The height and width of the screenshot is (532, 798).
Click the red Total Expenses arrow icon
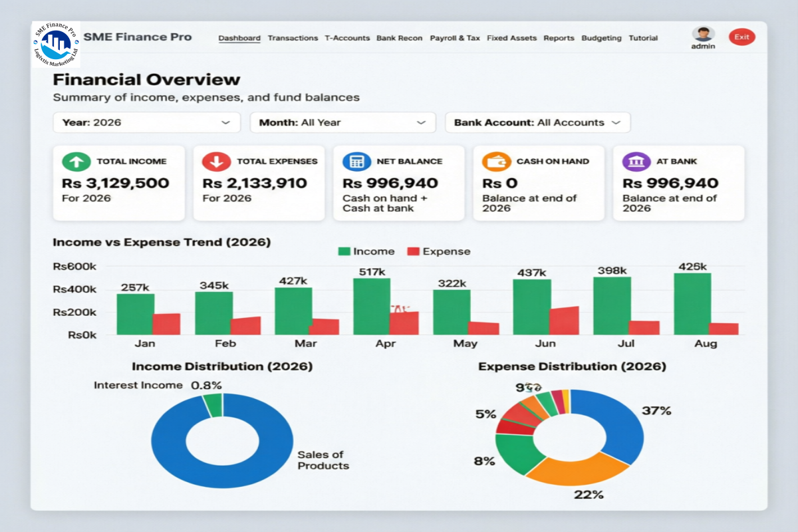pyautogui.click(x=216, y=161)
